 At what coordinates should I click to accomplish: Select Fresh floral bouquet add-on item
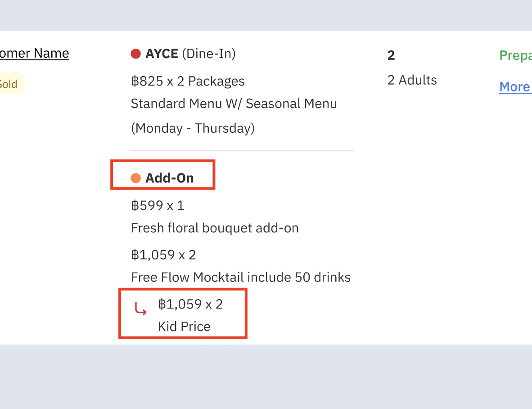tap(215, 228)
